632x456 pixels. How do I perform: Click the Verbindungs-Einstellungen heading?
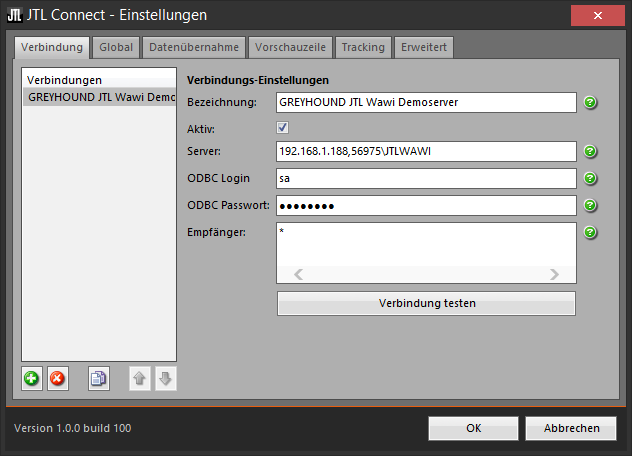pyautogui.click(x=258, y=80)
